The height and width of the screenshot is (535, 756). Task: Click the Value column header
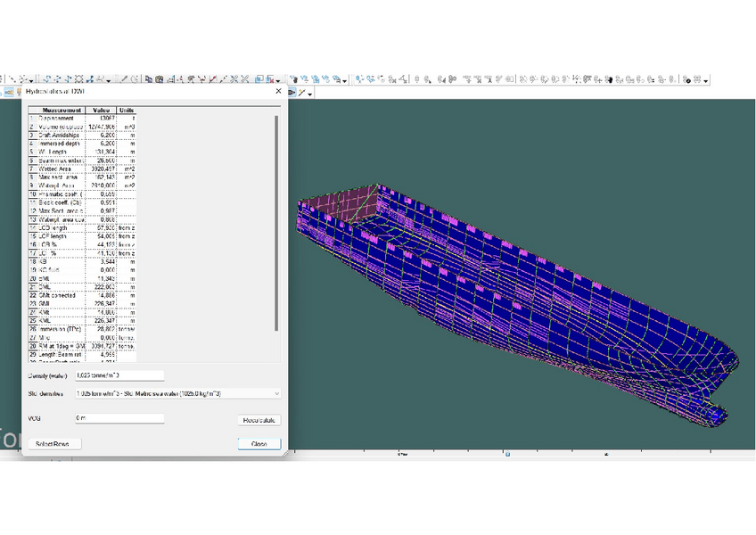pyautogui.click(x=101, y=111)
